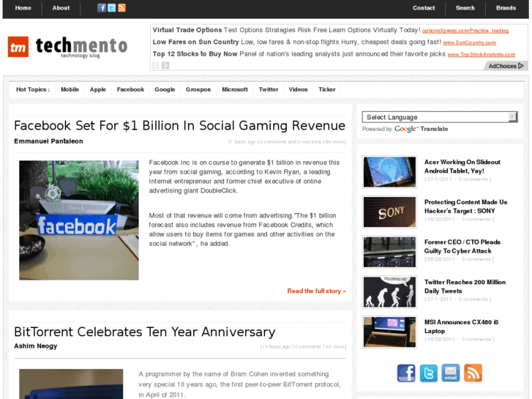Select the Videos hot topic
The width and height of the screenshot is (532, 399).
[299, 89]
